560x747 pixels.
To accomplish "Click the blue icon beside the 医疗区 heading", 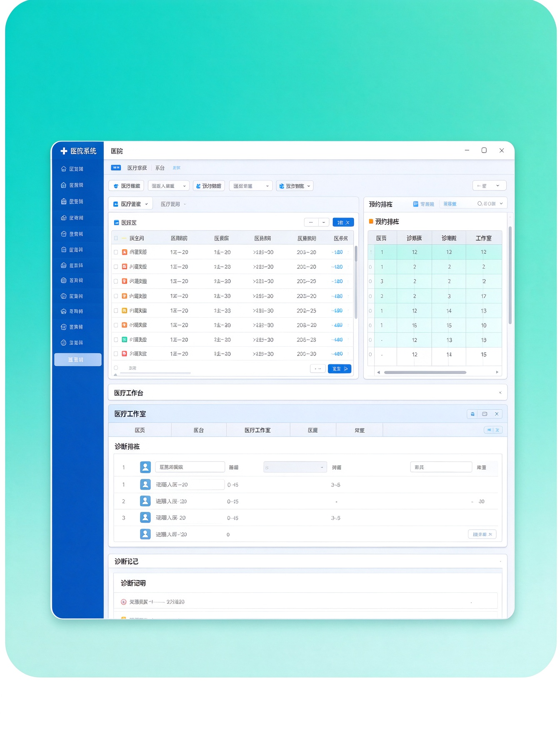I will pos(117,223).
